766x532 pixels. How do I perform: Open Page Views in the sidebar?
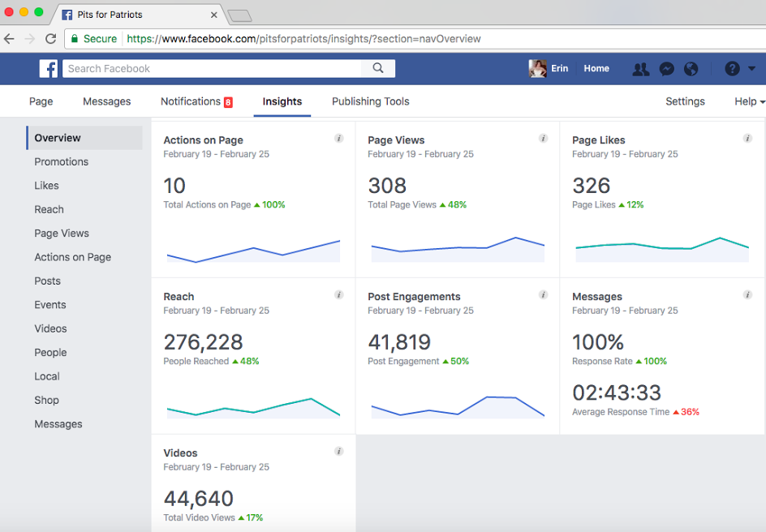click(62, 234)
